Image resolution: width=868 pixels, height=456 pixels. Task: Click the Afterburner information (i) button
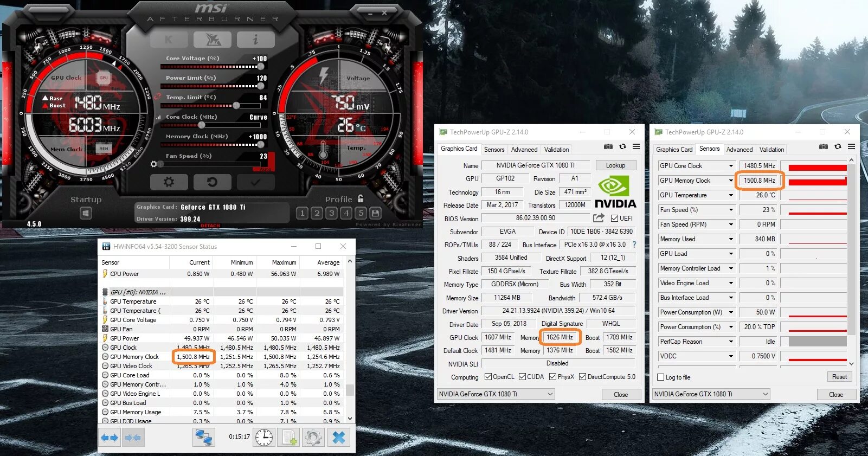[x=255, y=39]
